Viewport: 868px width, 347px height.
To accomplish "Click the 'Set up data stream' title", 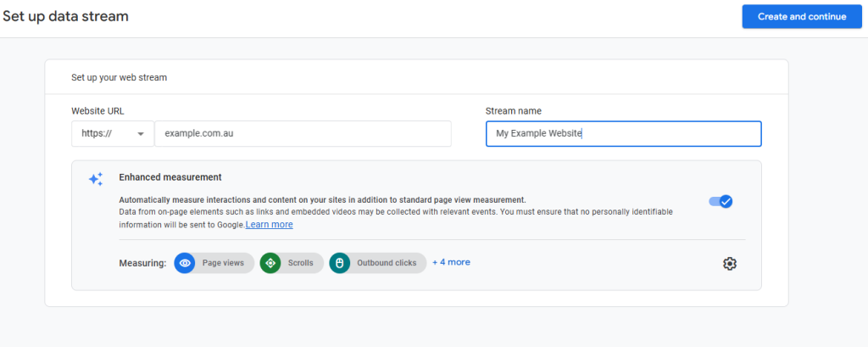I will [65, 17].
